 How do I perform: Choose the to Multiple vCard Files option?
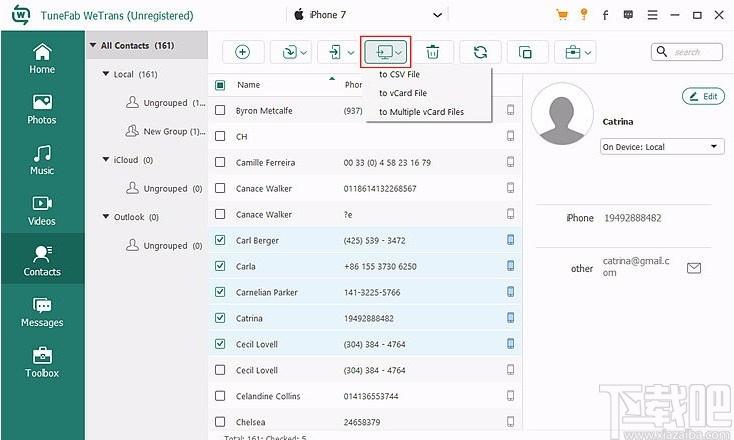click(x=421, y=112)
